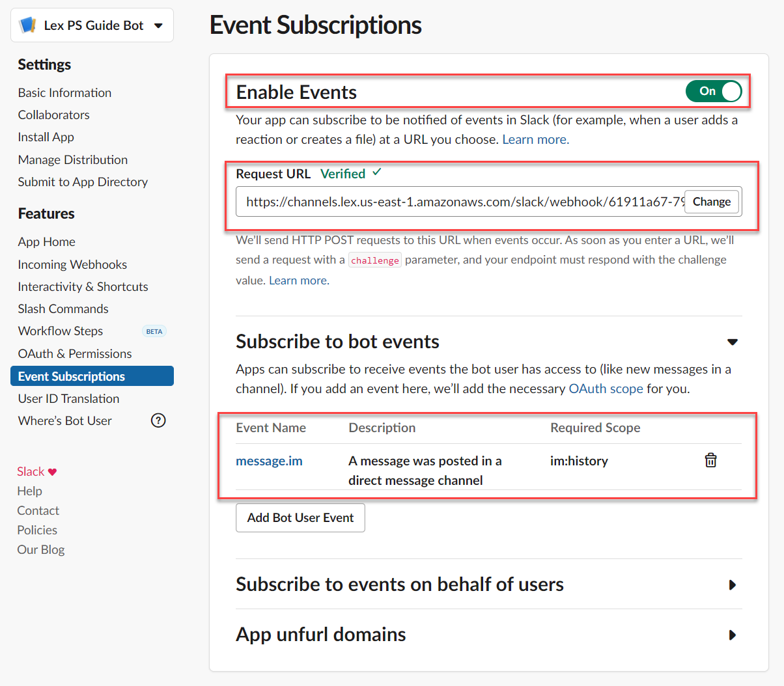784x686 pixels.
Task: Collapse the Subscribe to bot events section
Action: pos(733,342)
